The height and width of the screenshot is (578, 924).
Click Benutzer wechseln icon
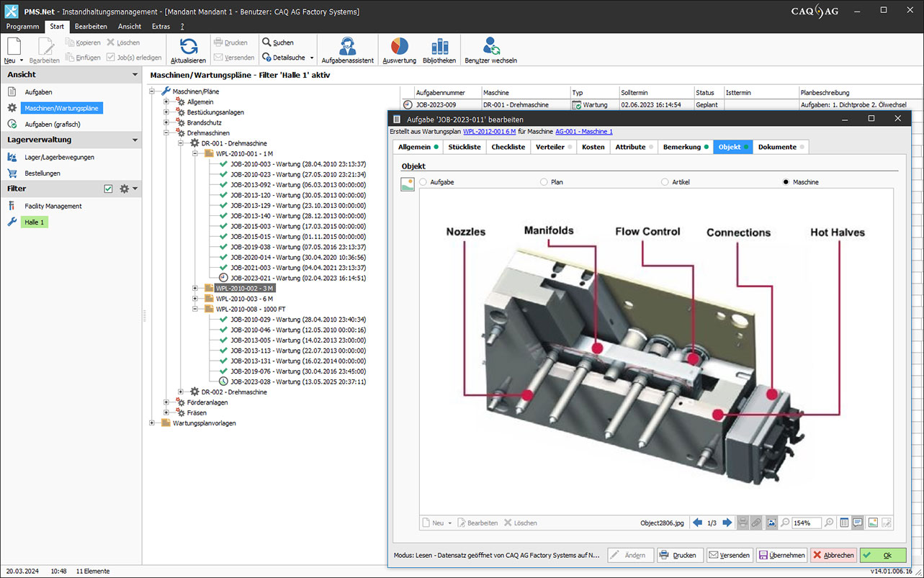[x=491, y=46]
